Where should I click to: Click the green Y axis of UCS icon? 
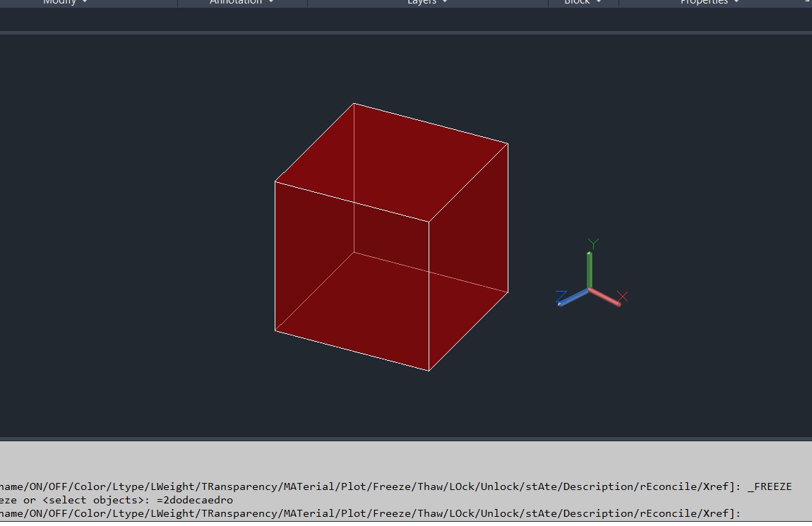[590, 268]
